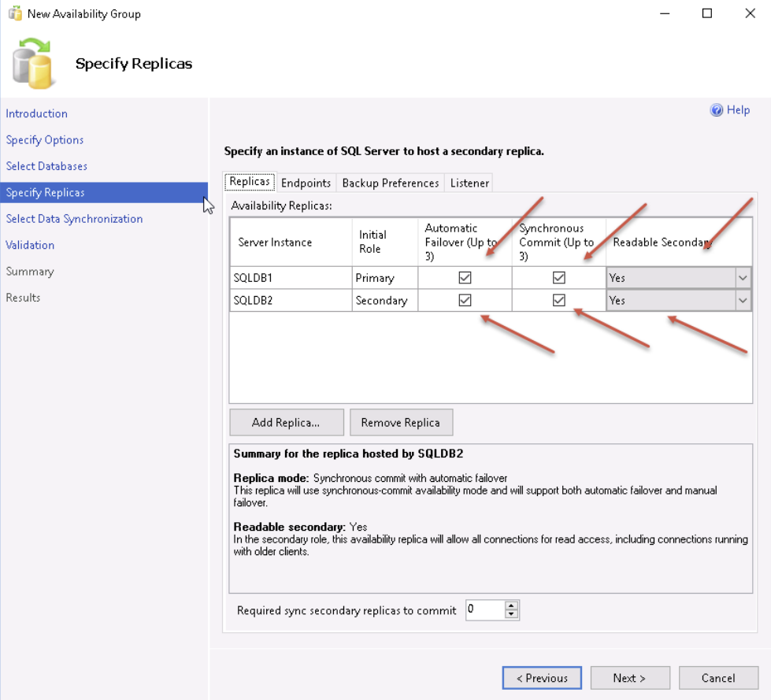This screenshot has height=700, width=771.
Task: Go to the Introduction wizard step
Action: (x=37, y=113)
